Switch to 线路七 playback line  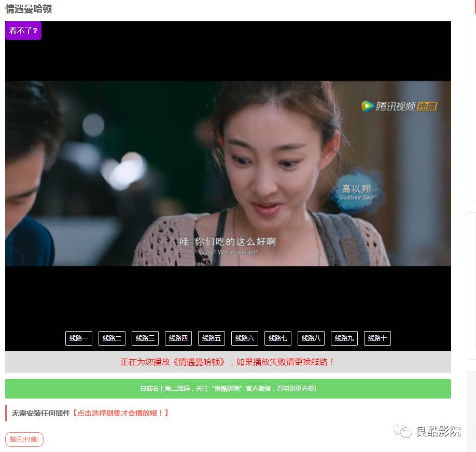(x=278, y=338)
